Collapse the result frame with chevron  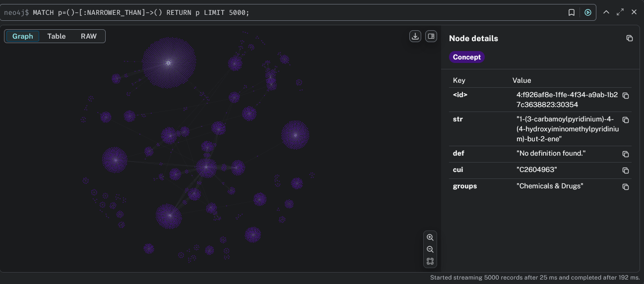click(x=606, y=12)
